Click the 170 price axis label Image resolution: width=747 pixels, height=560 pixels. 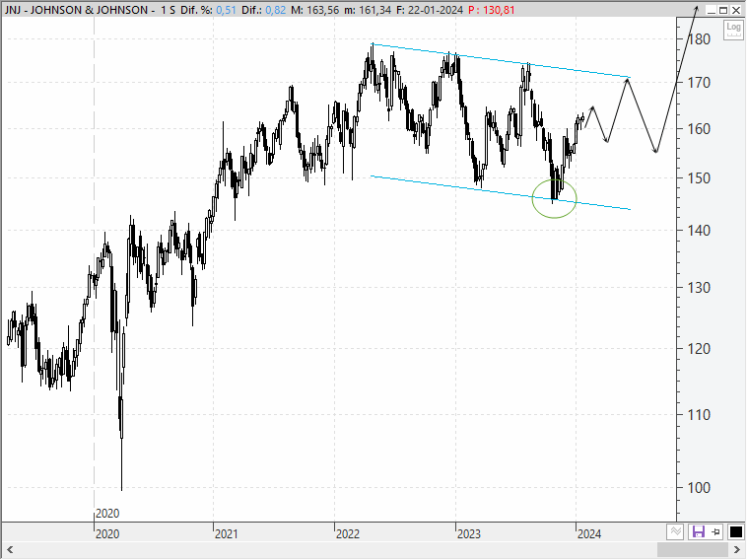pos(698,83)
